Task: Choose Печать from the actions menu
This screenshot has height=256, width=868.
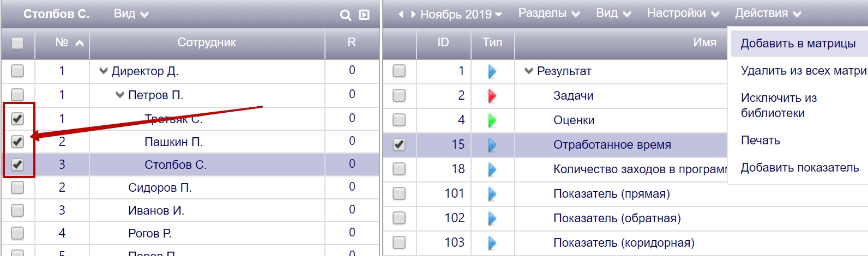Action: point(760,141)
